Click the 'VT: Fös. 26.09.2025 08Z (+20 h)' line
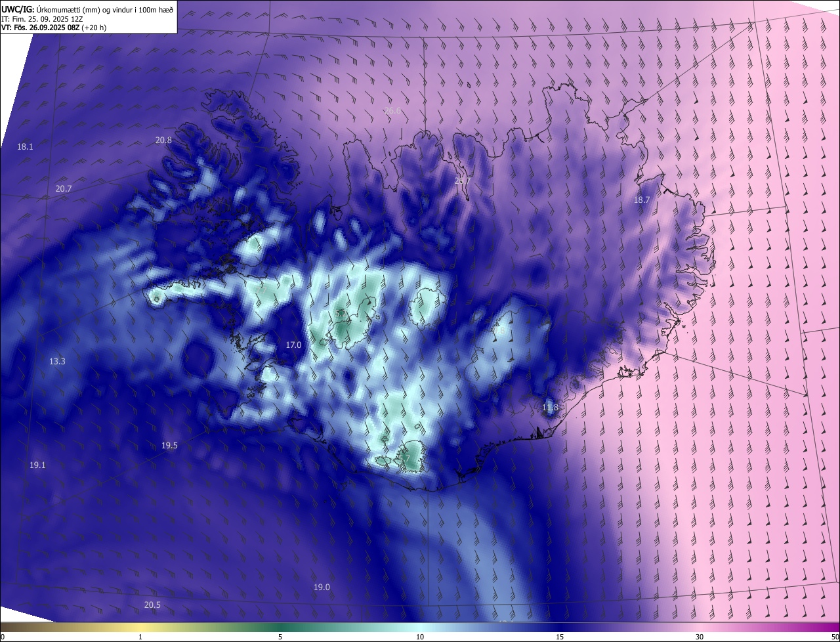Image resolution: width=840 pixels, height=642 pixels. [x=54, y=28]
